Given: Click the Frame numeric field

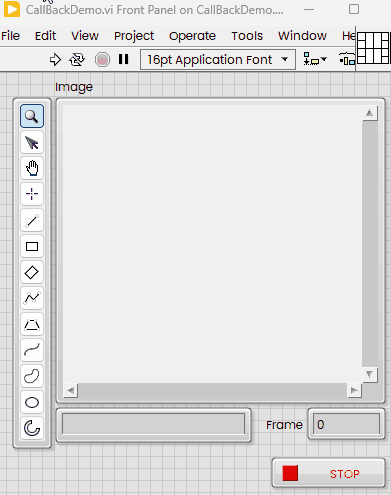Looking at the screenshot, I should (346, 424).
